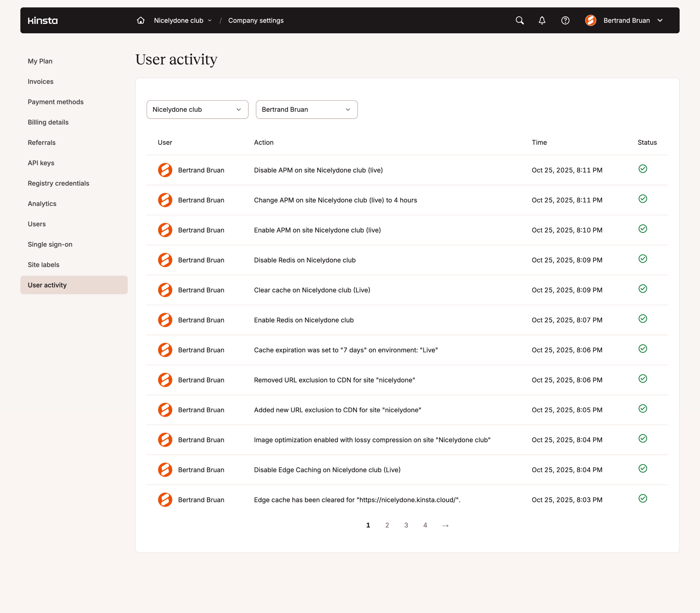Open Billing details section
The image size is (700, 613).
click(x=48, y=122)
